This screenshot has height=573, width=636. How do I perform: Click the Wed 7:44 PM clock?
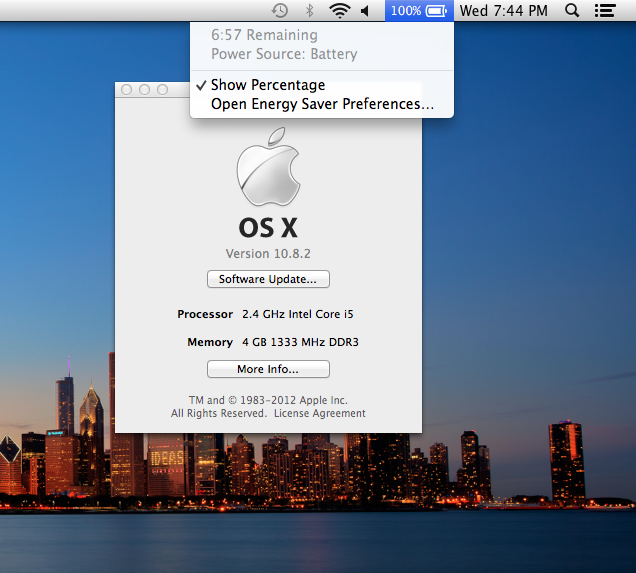tap(503, 11)
